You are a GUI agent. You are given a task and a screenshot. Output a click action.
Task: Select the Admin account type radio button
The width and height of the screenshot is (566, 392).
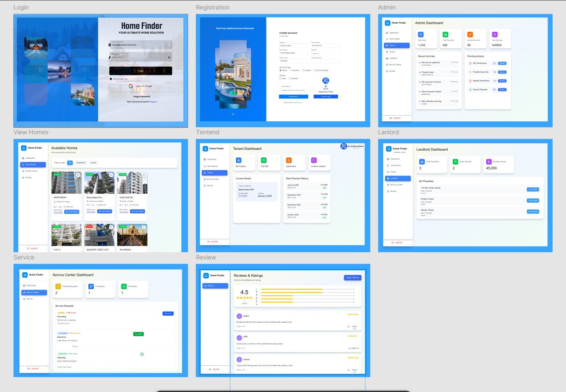[x=280, y=70]
